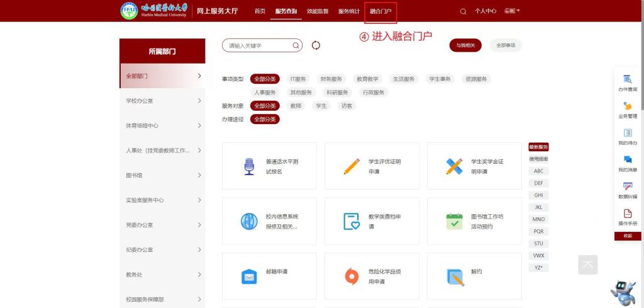Expand the 教务处 department item

point(162,275)
